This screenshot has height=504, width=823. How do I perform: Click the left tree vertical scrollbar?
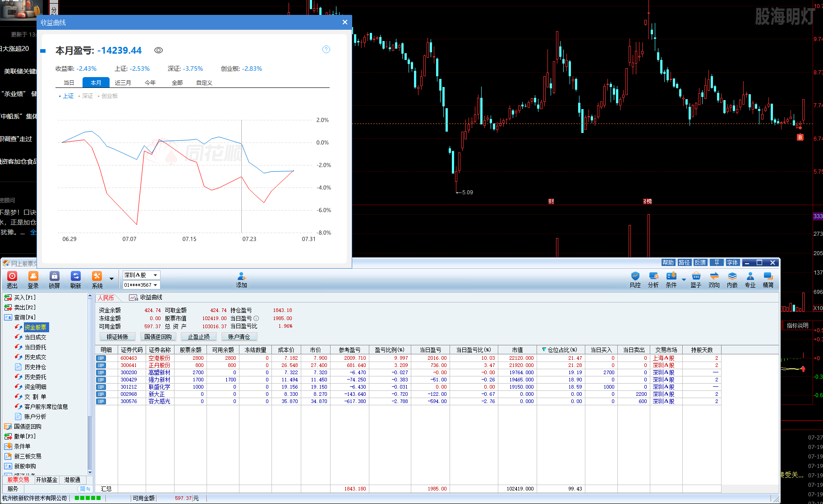(90, 384)
